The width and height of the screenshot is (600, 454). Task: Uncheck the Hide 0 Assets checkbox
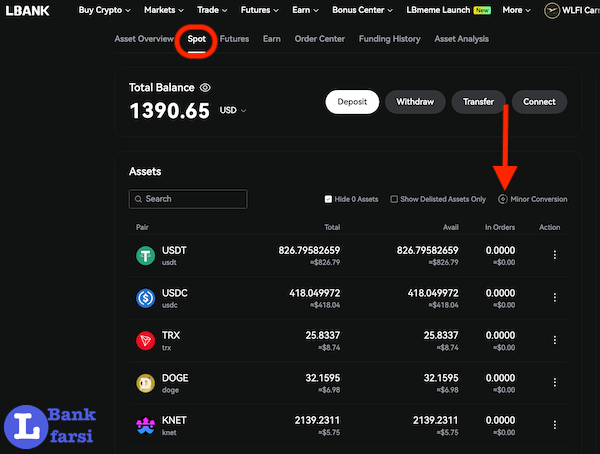point(329,199)
